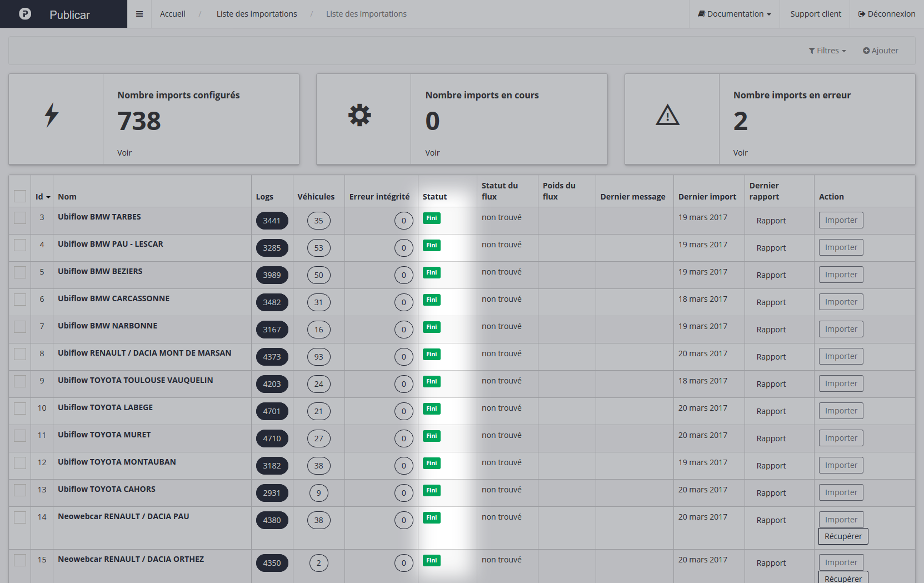
Task: Check the Ubiflow BMW BEZIERS row checkbox
Action: pyautogui.click(x=20, y=272)
